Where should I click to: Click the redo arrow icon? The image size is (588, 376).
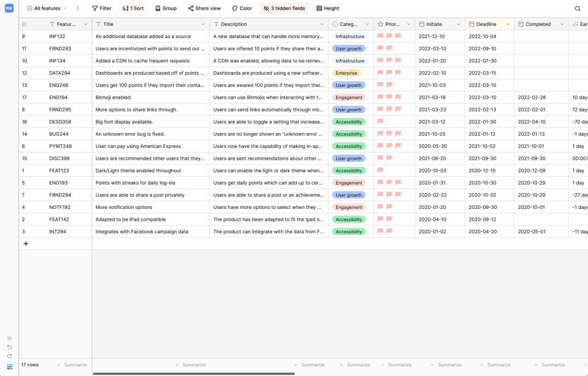click(x=10, y=356)
